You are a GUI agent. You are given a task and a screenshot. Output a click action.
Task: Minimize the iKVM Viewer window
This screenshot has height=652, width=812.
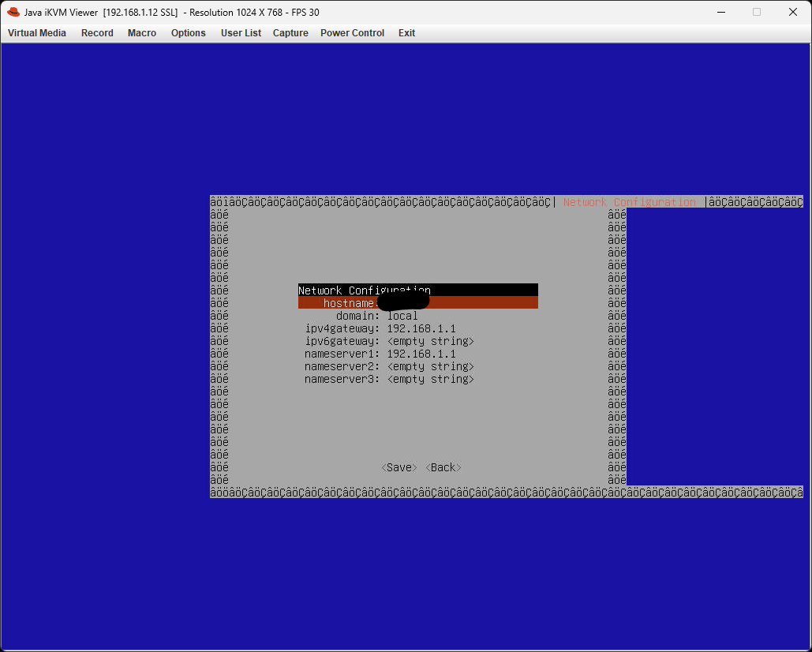click(720, 13)
